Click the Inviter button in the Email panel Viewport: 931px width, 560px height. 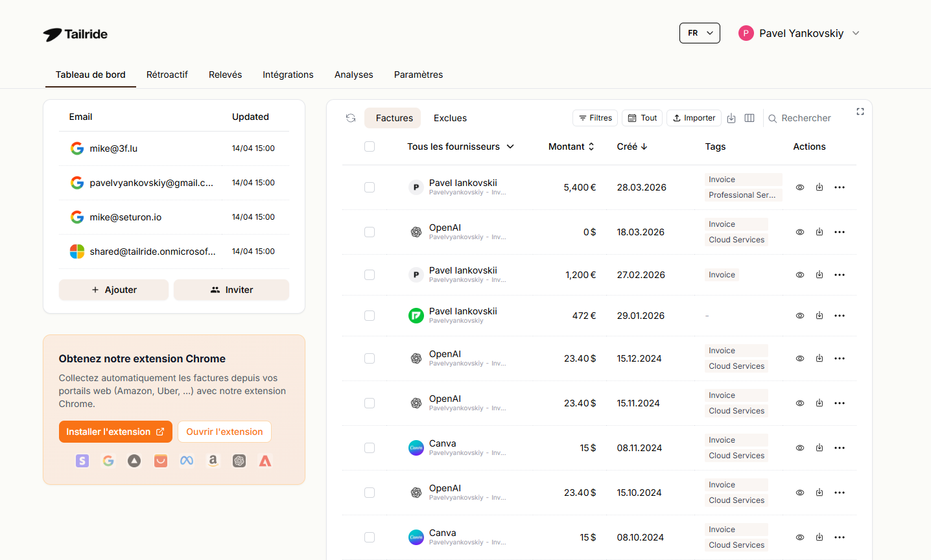tap(231, 290)
